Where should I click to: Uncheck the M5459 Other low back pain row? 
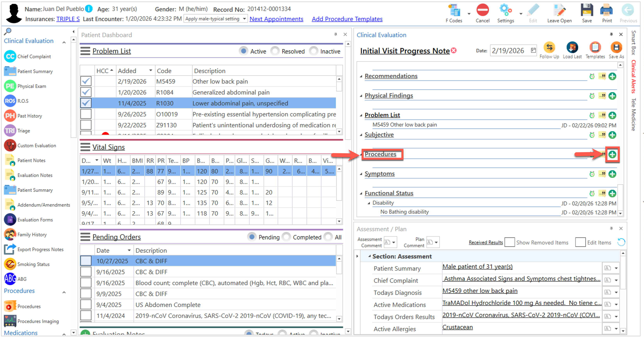[x=86, y=81]
